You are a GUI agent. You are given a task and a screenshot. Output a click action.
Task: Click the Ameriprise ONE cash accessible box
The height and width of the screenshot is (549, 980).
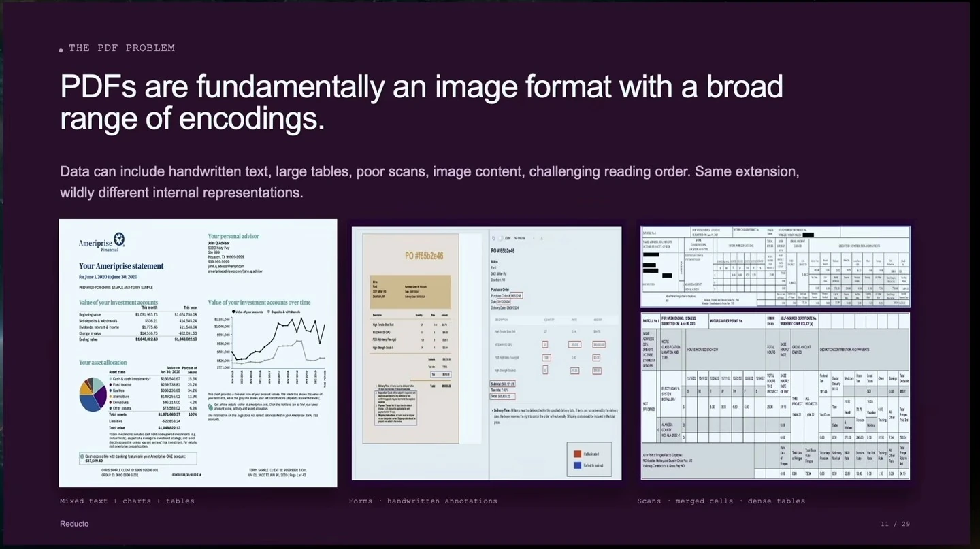click(138, 458)
